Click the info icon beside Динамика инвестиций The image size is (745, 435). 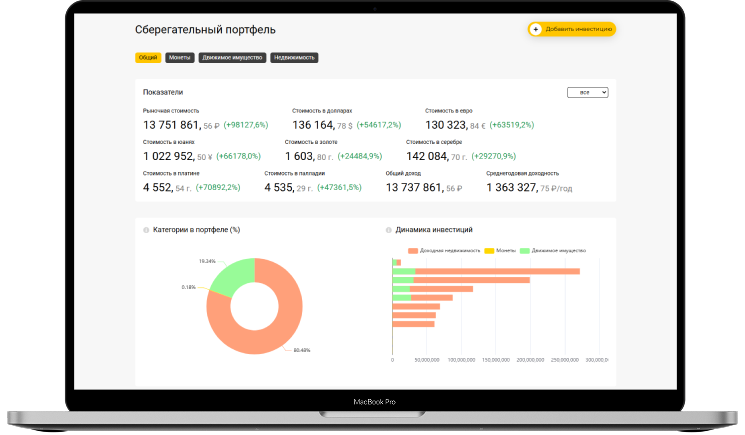pyautogui.click(x=389, y=229)
